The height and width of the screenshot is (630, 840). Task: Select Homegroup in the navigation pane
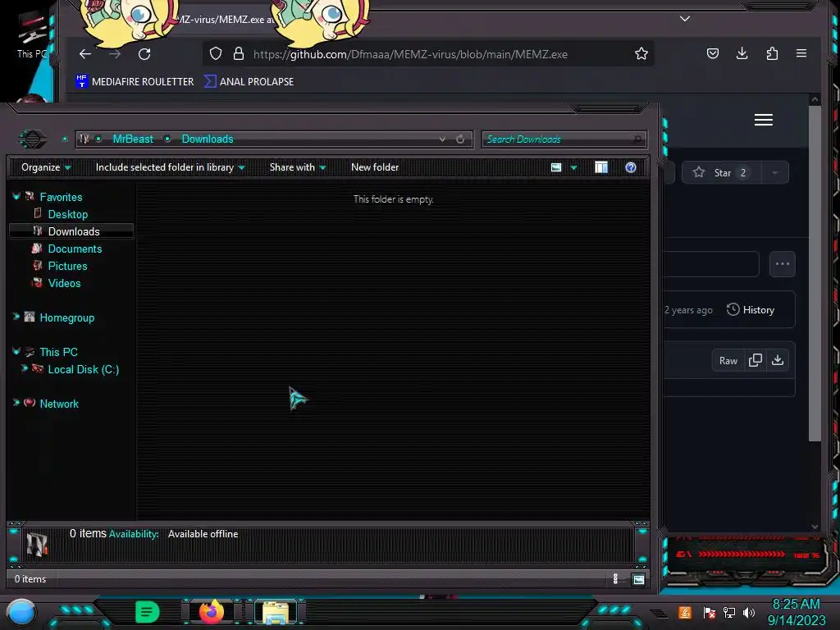[67, 317]
